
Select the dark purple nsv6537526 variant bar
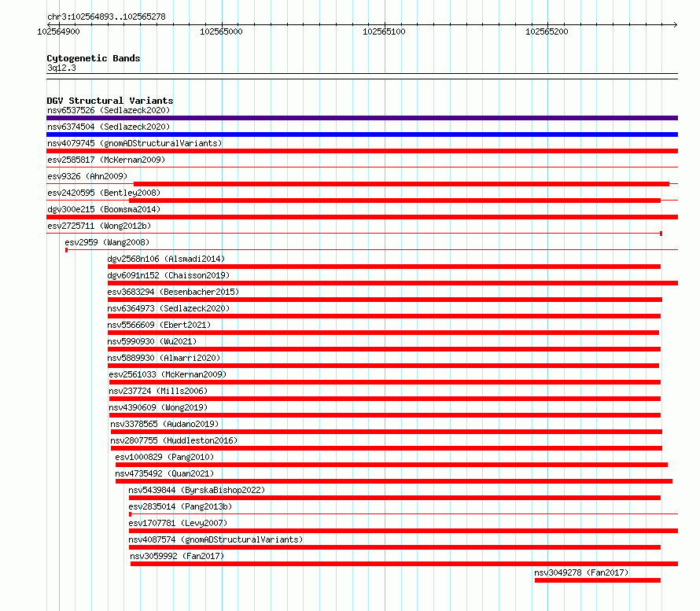point(362,118)
